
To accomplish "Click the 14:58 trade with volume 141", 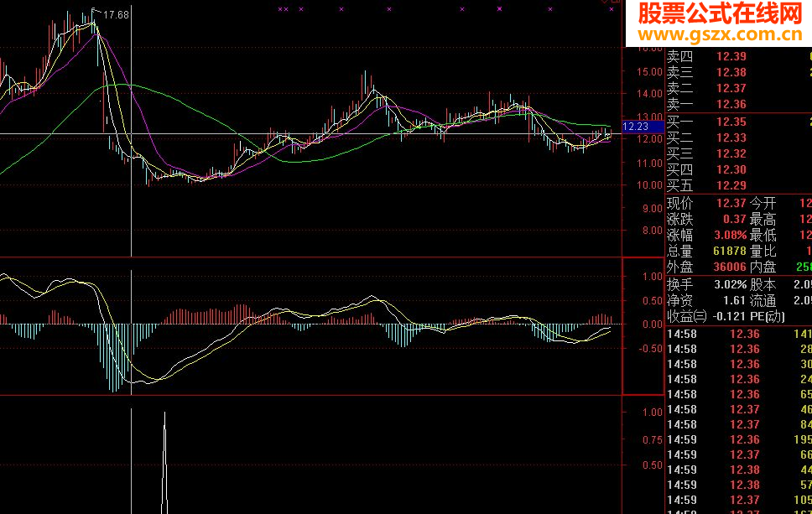I will click(739, 335).
